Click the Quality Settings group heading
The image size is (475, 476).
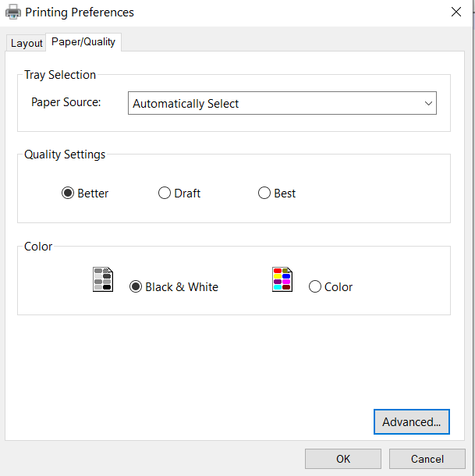point(65,155)
